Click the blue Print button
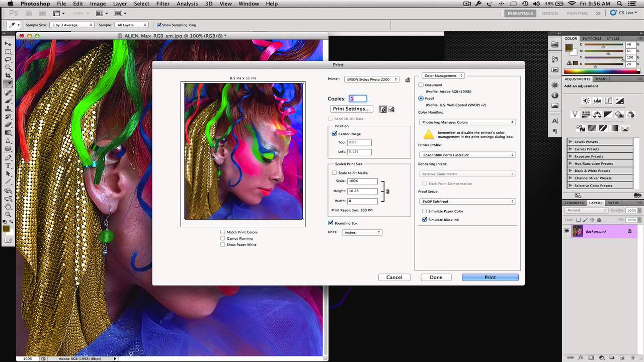This screenshot has width=644, height=362. [490, 277]
